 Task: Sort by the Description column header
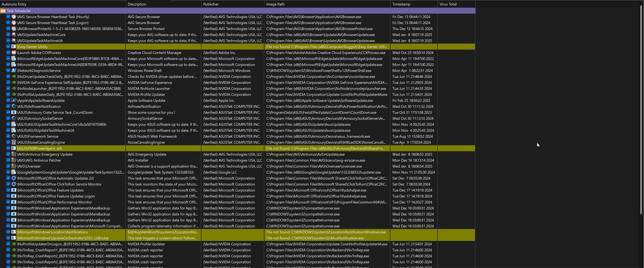[164, 4]
